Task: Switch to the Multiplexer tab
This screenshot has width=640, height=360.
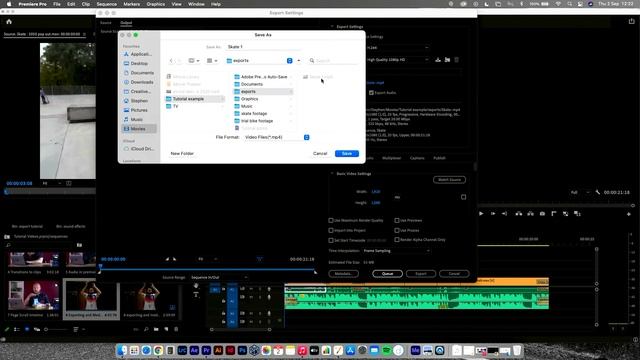Action: point(391,158)
